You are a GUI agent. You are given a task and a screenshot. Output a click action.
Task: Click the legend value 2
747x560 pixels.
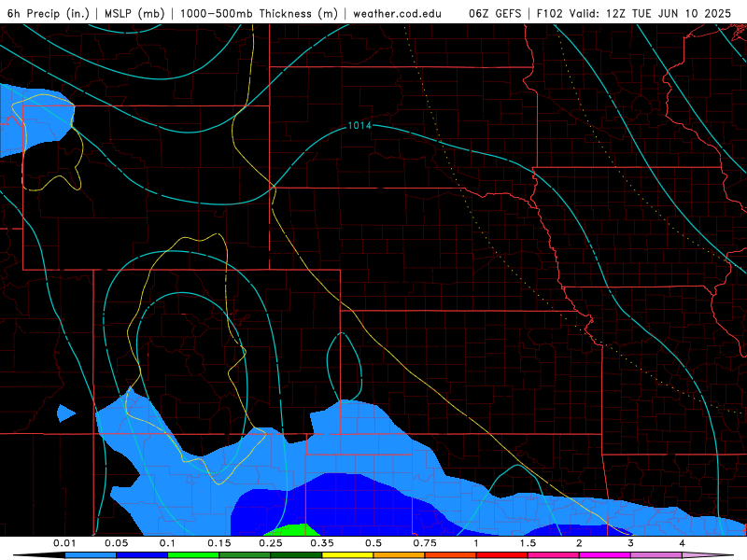coord(579,543)
